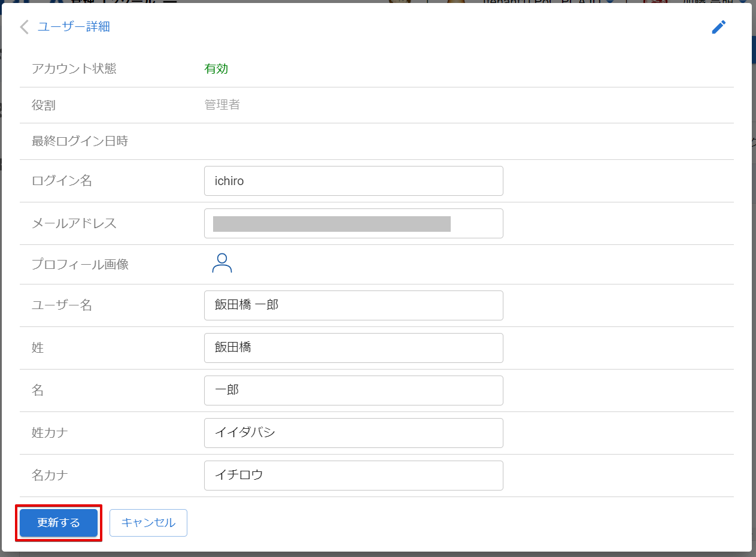Focus the 姓 input with 飯田橋

click(354, 348)
